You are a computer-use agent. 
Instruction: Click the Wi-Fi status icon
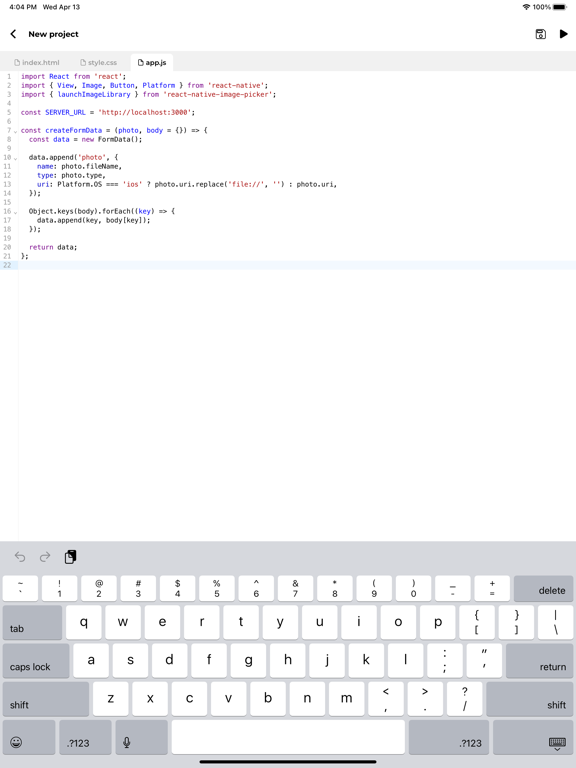526,7
